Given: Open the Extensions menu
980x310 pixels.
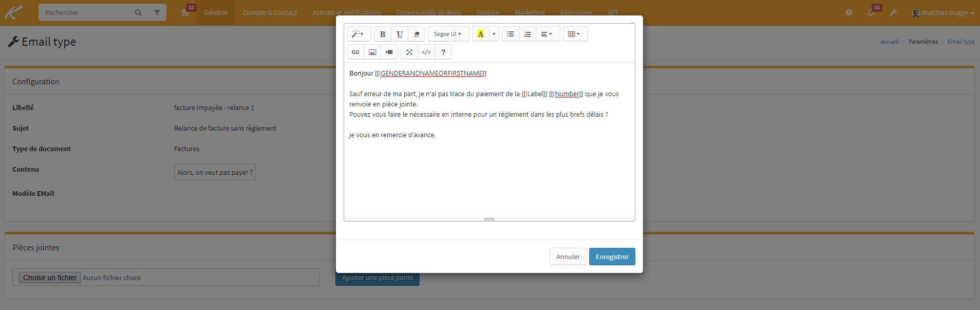Looking at the screenshot, I should (x=576, y=12).
